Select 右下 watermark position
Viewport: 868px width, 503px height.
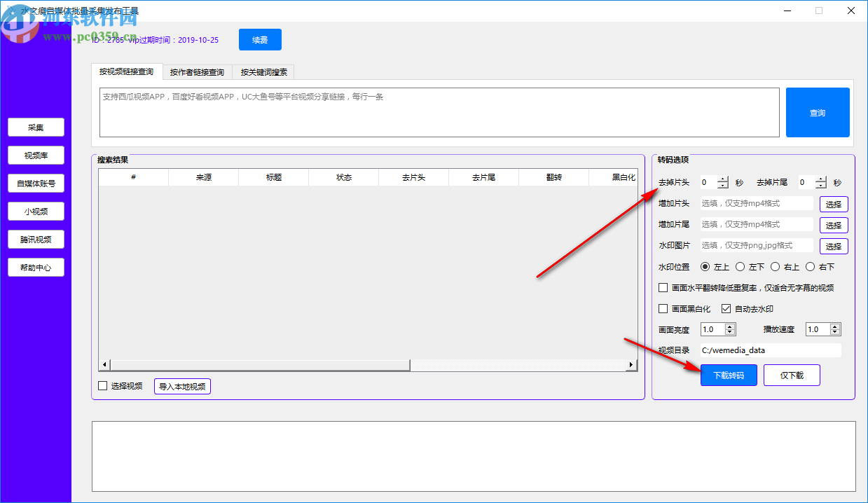tap(811, 266)
